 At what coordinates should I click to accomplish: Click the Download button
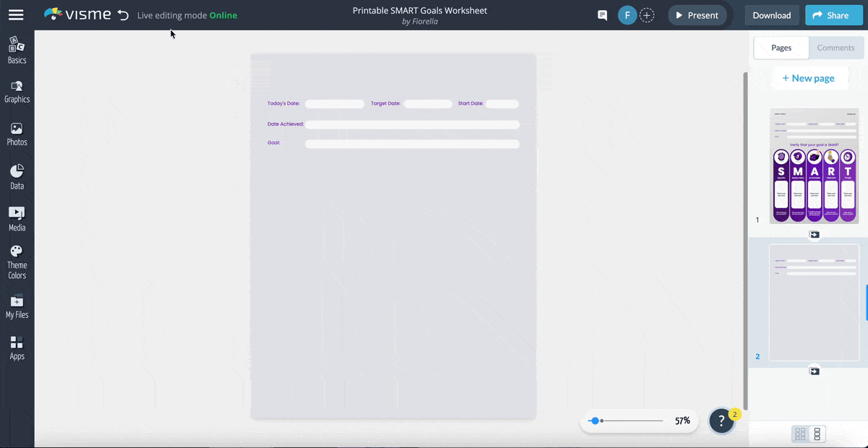pyautogui.click(x=771, y=15)
